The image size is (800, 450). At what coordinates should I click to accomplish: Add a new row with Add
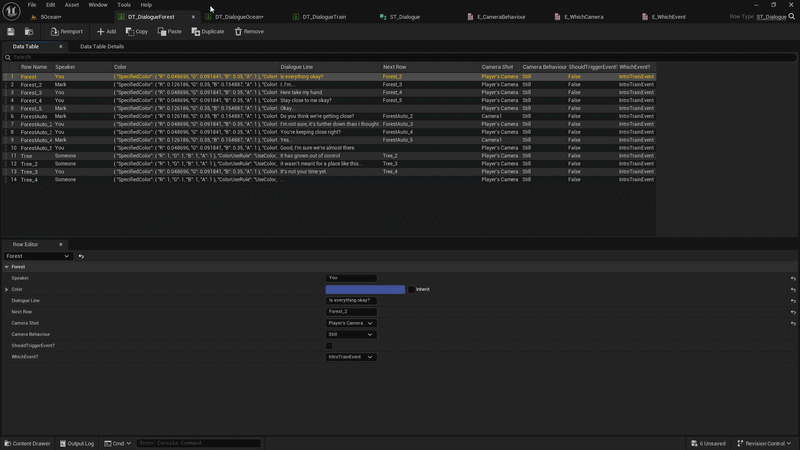[x=106, y=31]
